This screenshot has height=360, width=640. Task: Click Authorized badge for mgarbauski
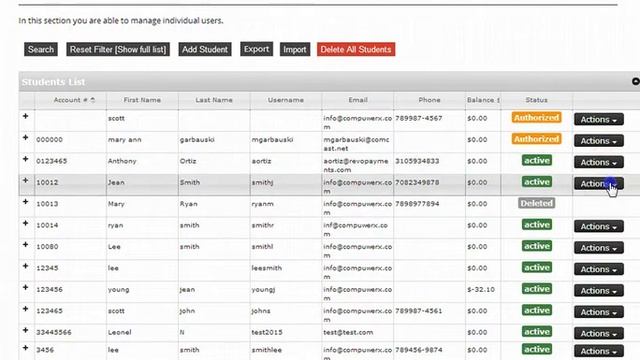pyautogui.click(x=536, y=139)
